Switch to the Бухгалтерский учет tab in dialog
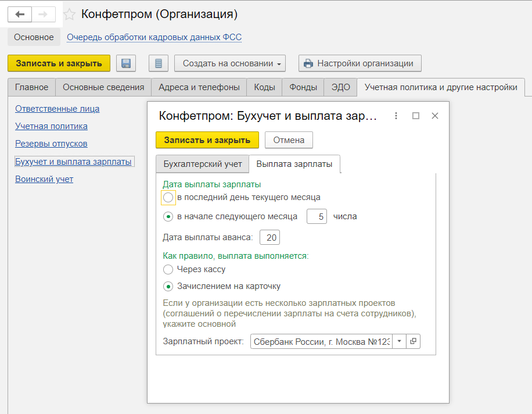The image size is (532, 414). [x=203, y=164]
